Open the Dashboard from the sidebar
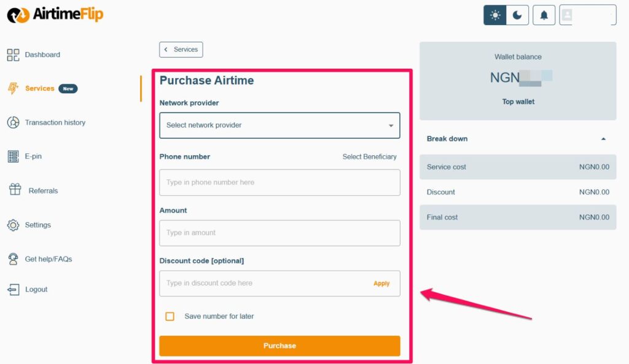Screen dimensions: 629x364 (x=14, y=54)
